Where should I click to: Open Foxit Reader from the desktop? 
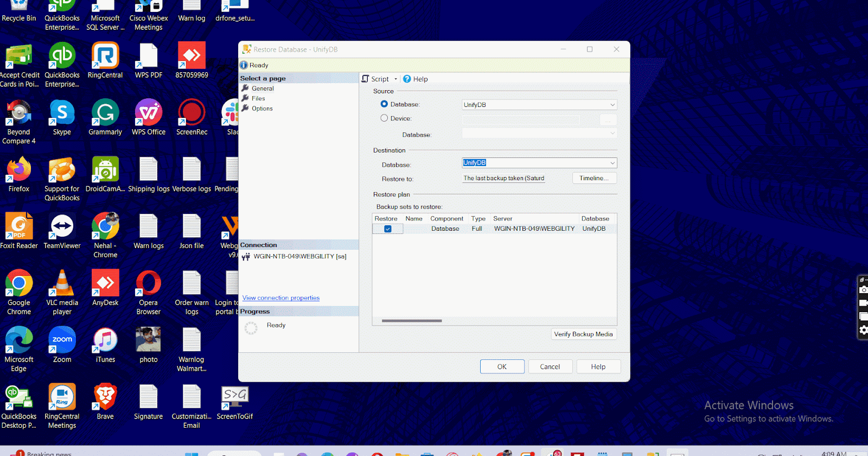(x=19, y=232)
